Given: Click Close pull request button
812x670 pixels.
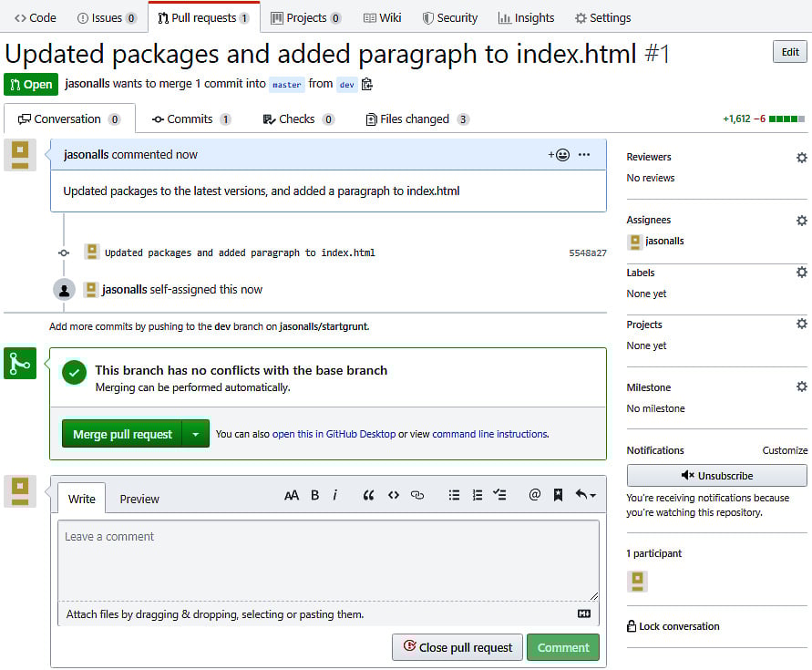Looking at the screenshot, I should [x=457, y=647].
